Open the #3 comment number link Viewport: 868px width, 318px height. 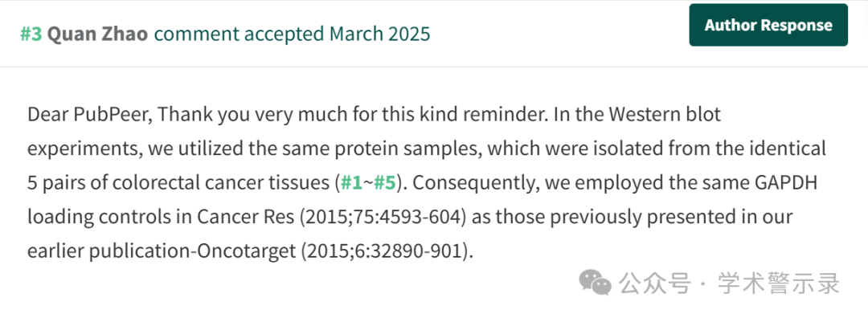(x=31, y=35)
